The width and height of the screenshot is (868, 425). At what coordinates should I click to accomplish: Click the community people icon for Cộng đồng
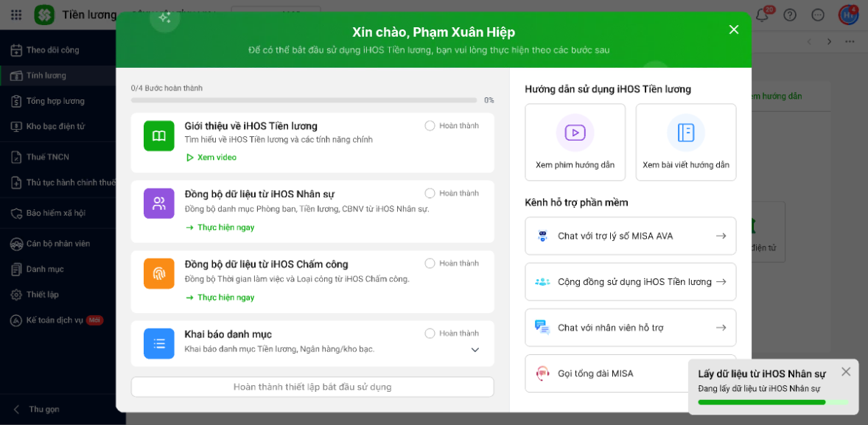pos(542,282)
